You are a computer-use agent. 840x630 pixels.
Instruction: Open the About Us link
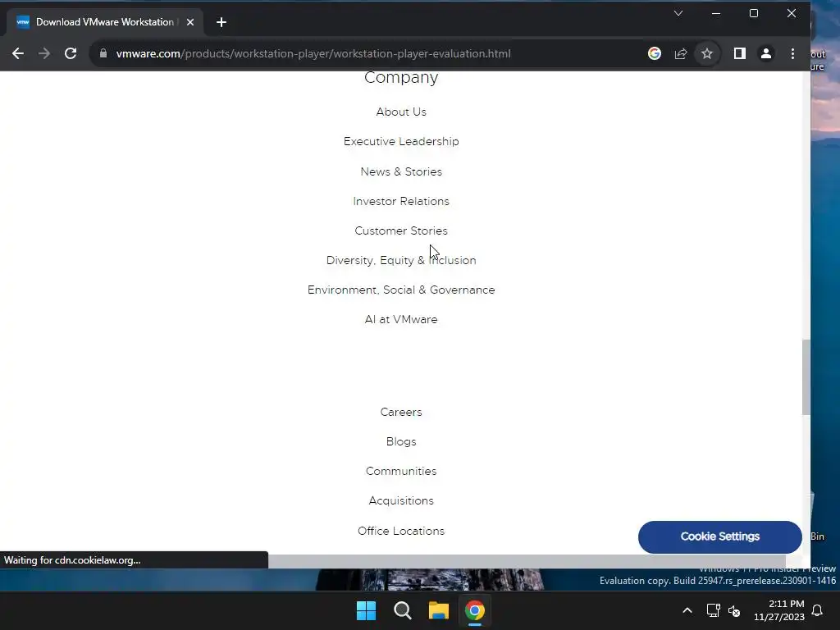pyautogui.click(x=401, y=112)
